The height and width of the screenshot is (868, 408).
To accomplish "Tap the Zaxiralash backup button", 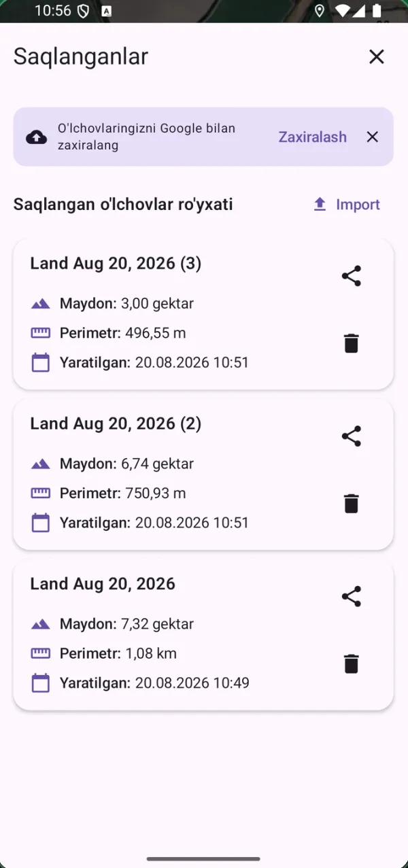I will pos(313,137).
